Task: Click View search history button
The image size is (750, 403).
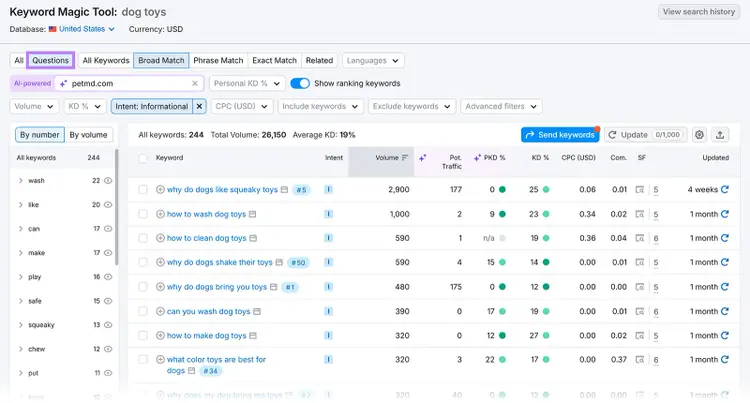Action: (699, 11)
